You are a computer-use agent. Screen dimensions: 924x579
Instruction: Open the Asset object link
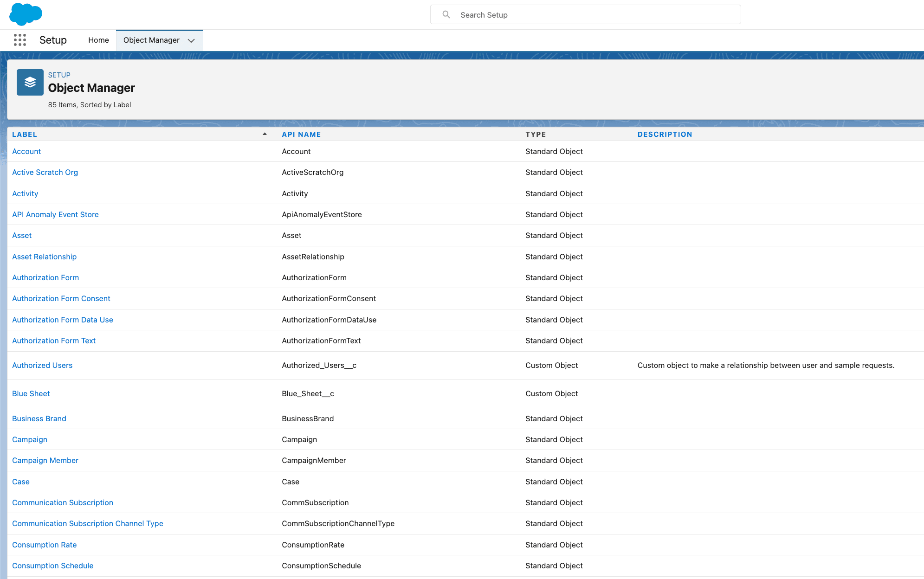click(22, 235)
